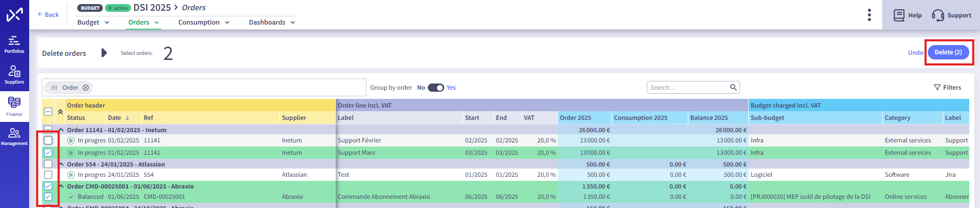The height and width of the screenshot is (208, 980).
Task: Click the Status column header
Action: tap(76, 118)
